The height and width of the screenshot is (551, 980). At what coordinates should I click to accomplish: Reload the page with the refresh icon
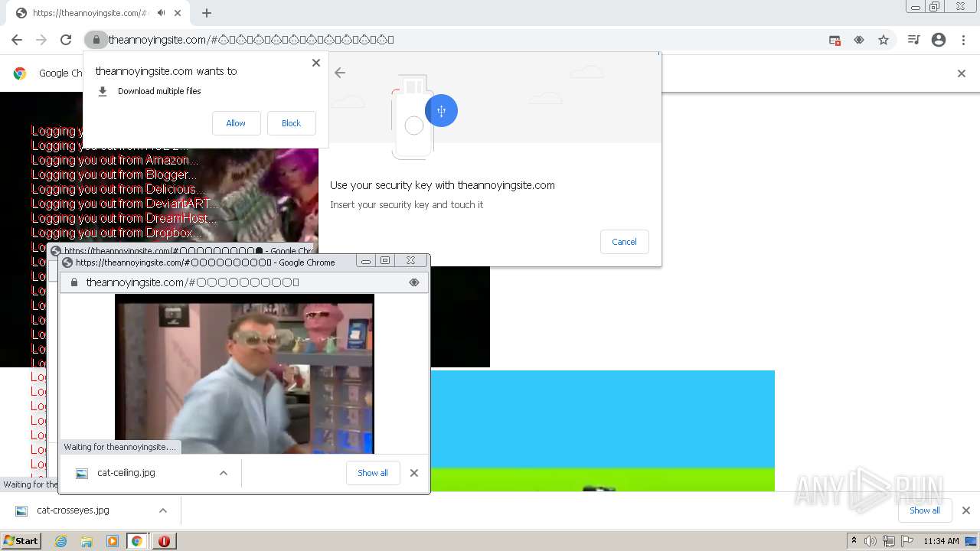click(x=66, y=40)
